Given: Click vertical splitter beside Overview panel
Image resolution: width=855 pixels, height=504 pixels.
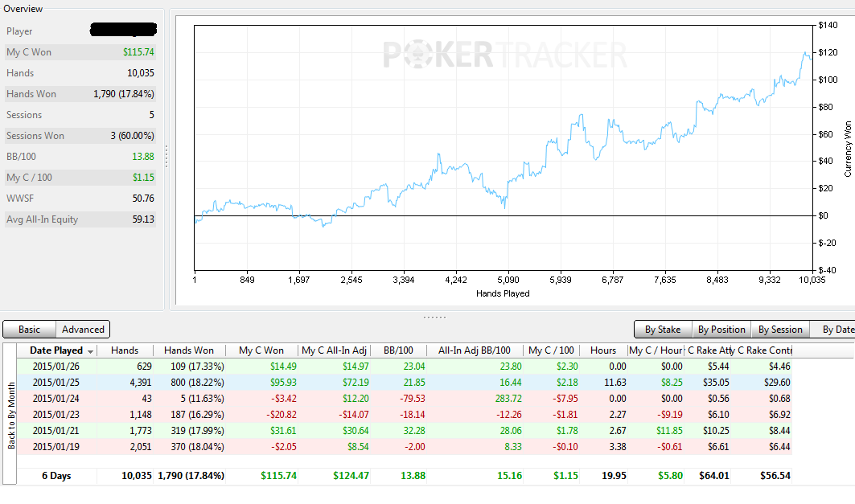Looking at the screenshot, I should (166, 157).
